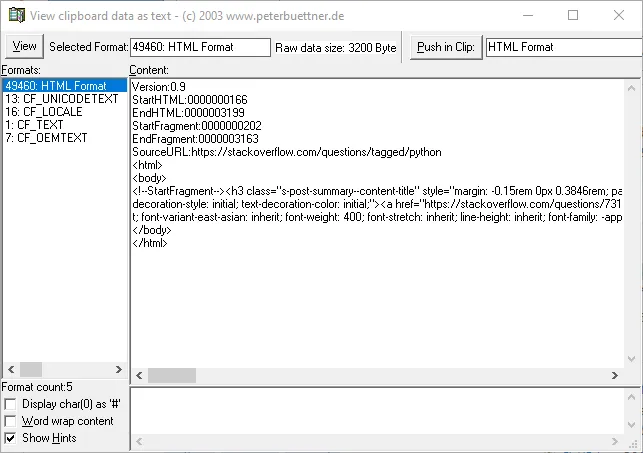Click down arrow of hints pane scrollbar

[x=632, y=425]
